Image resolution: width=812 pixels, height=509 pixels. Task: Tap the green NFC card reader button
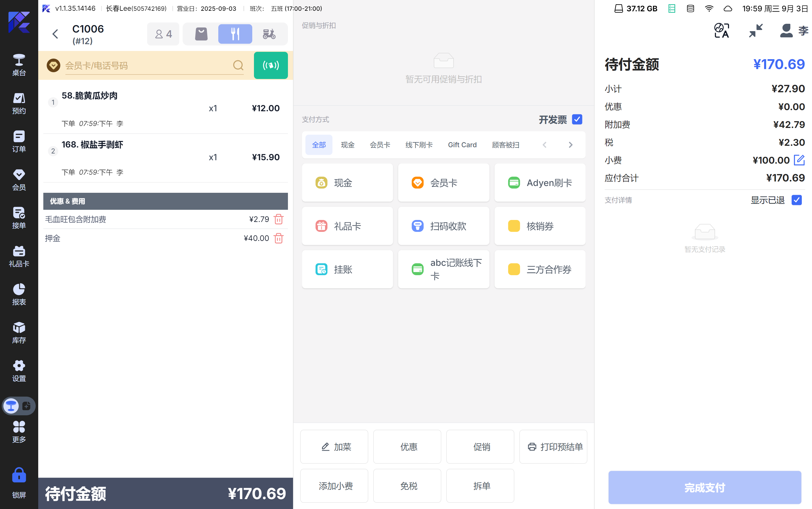(270, 65)
